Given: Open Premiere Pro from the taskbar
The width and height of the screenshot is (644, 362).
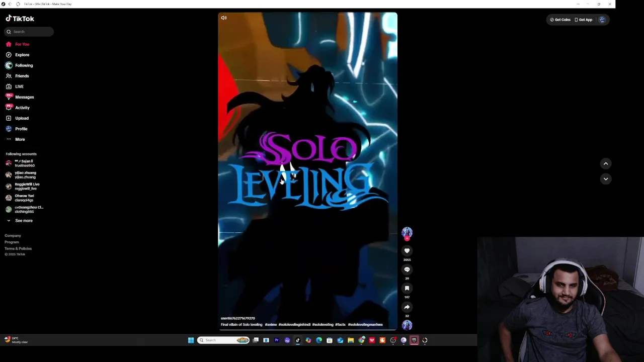Looking at the screenshot, I should [277, 340].
